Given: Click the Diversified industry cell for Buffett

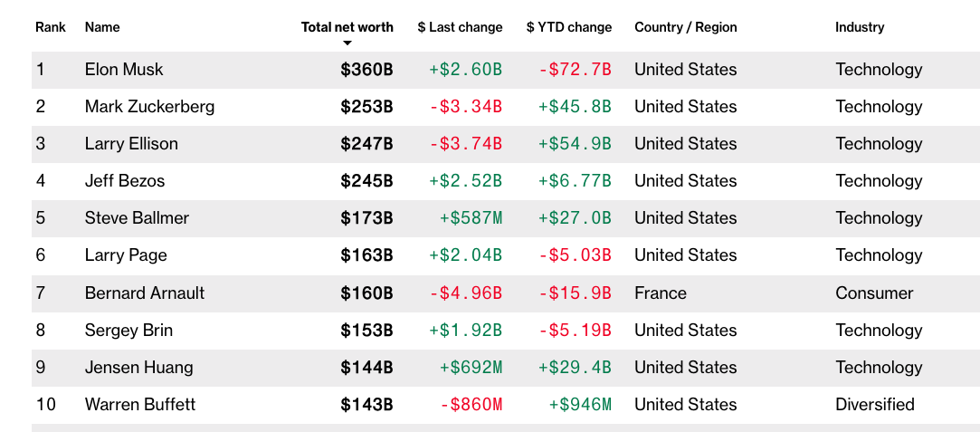Looking at the screenshot, I should (x=874, y=405).
